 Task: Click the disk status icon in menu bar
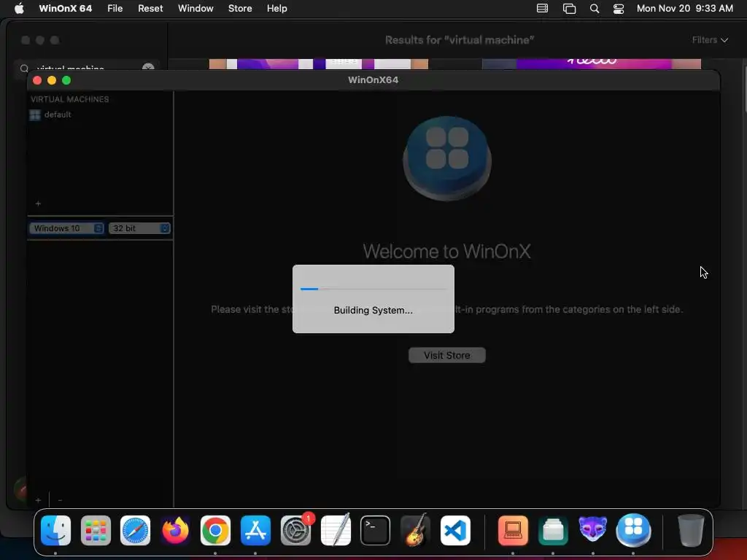[x=542, y=9]
